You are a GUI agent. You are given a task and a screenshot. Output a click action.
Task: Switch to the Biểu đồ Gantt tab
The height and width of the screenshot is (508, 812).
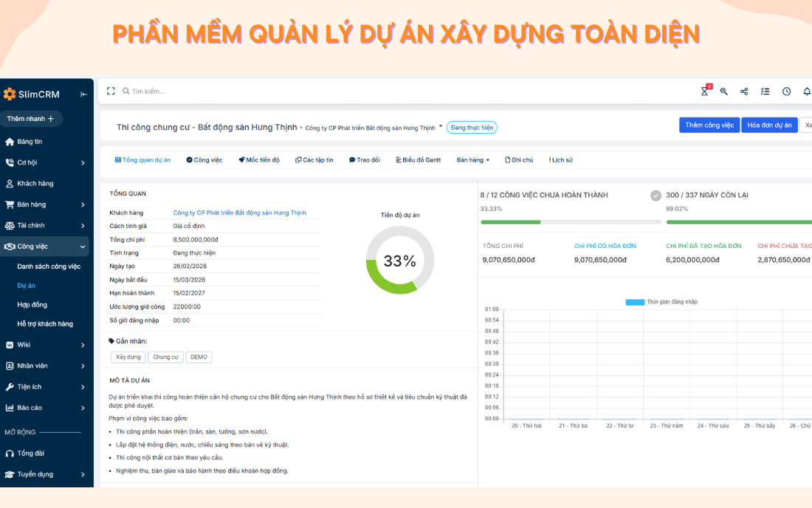coord(418,159)
